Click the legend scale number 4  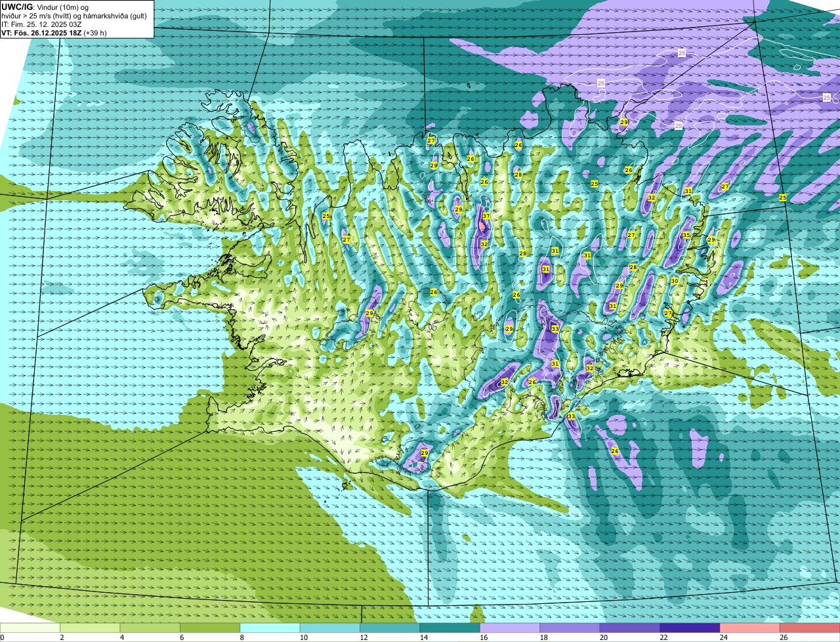pos(121,637)
